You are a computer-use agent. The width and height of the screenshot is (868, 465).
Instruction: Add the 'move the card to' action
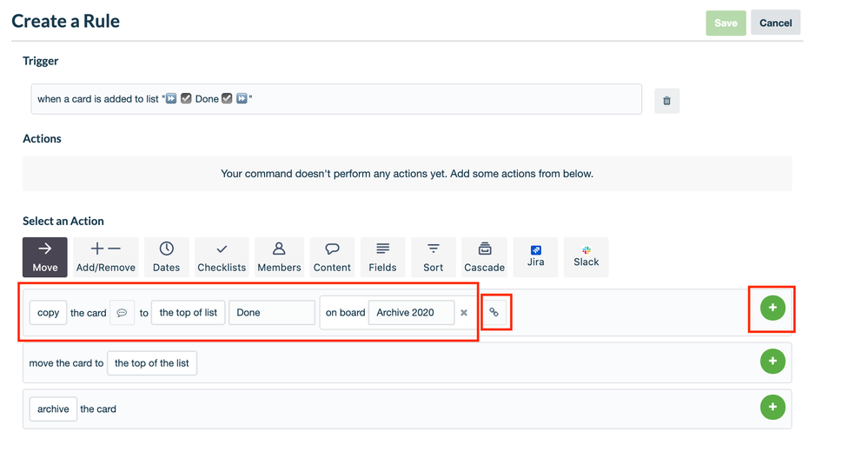pos(772,361)
